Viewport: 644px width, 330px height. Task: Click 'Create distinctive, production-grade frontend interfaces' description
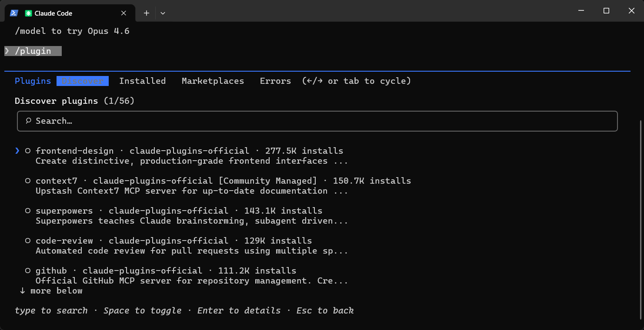click(192, 161)
